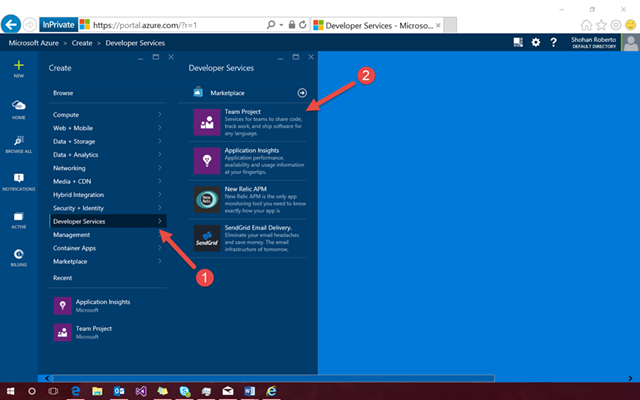Viewport: 640px width, 400px height.
Task: Click the Marketplace shopping bag icon
Action: coord(198,92)
